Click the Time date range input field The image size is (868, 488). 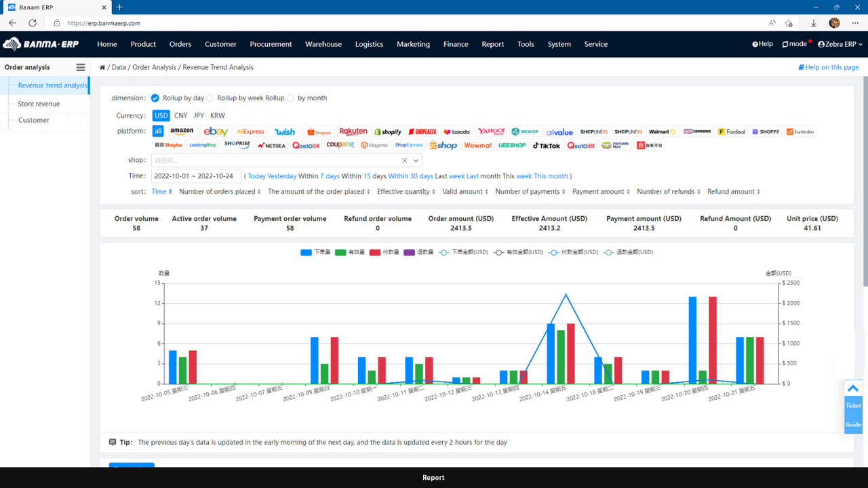[196, 176]
